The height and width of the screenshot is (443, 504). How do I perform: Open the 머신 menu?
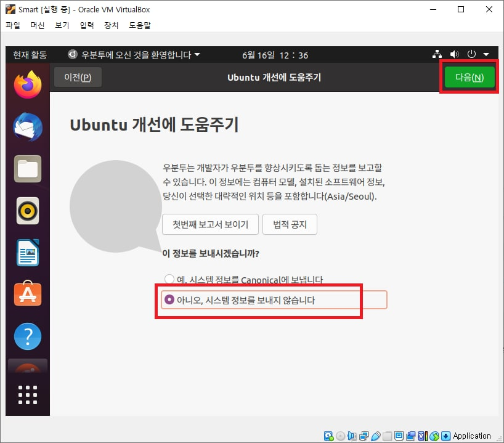38,25
